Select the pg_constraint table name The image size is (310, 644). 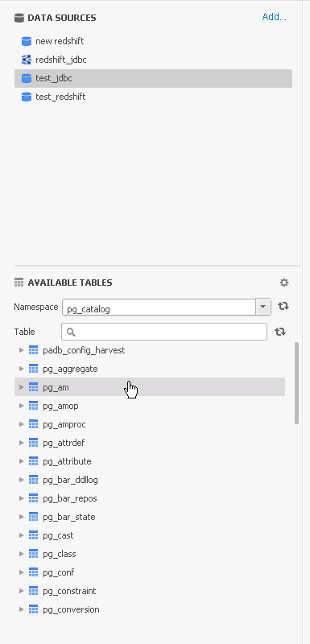point(69,591)
